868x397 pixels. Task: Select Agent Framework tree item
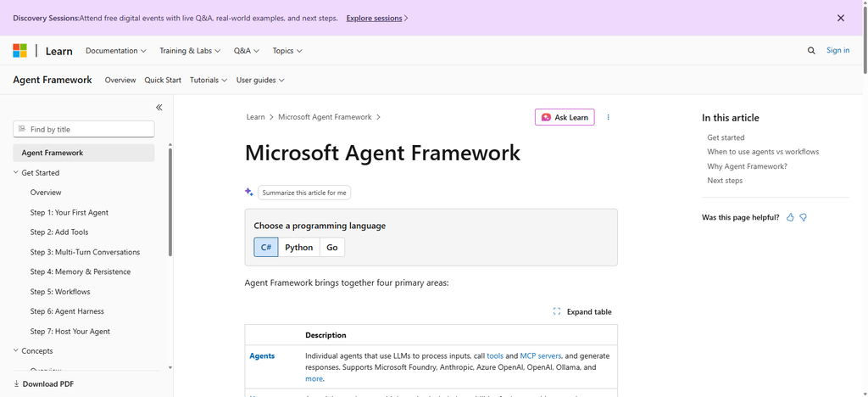pyautogui.click(x=84, y=153)
